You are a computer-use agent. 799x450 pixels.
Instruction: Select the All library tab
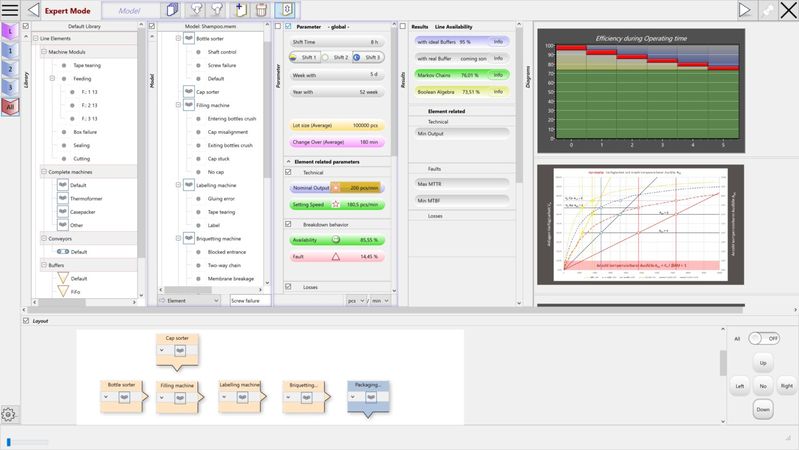9,106
